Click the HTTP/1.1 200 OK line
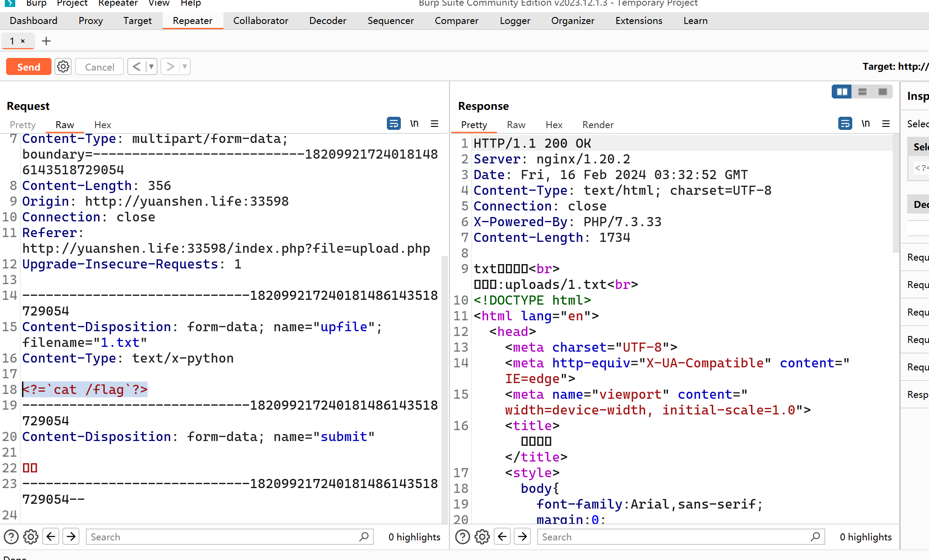The height and width of the screenshot is (560, 929). (532, 143)
